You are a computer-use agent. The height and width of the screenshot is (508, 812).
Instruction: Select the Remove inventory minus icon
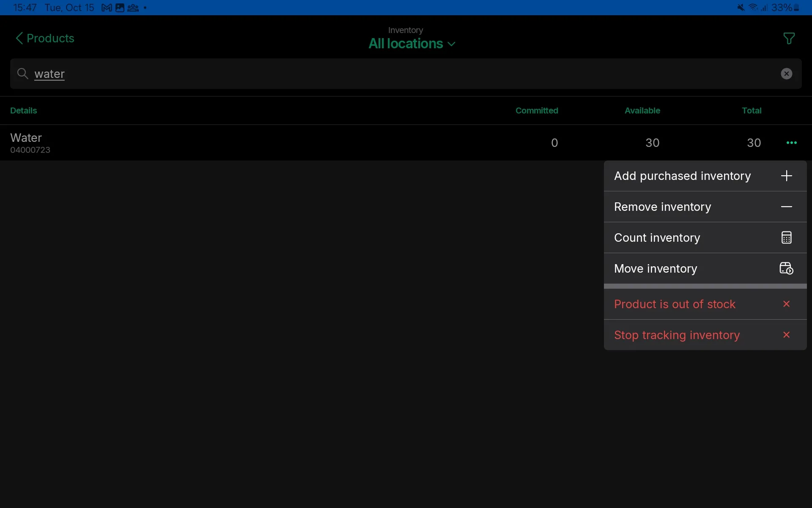click(x=787, y=207)
